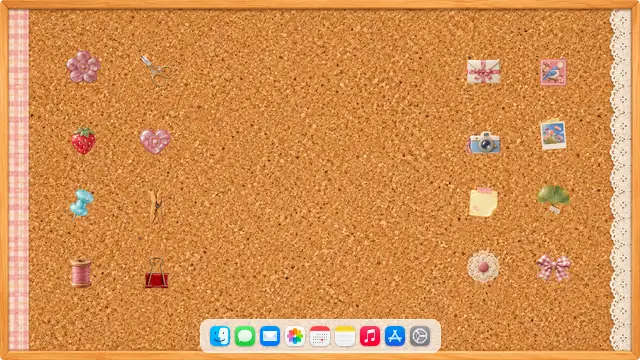Click the blue retro camera icon
Viewport: 640px width, 360px height.
[484, 142]
